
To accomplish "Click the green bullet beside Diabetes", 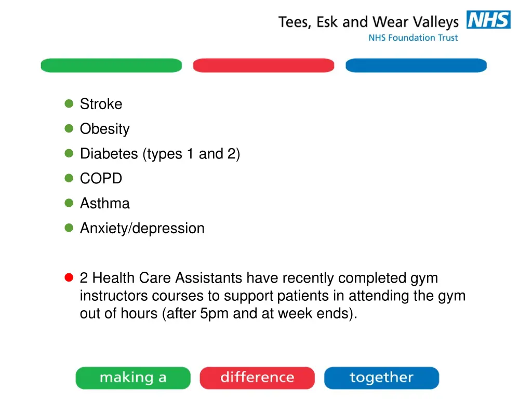I will tap(69, 153).
